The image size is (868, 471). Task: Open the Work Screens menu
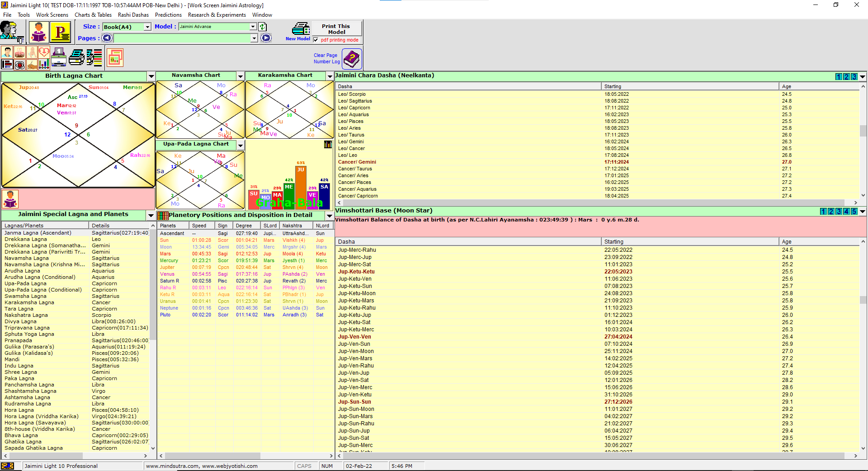click(52, 15)
